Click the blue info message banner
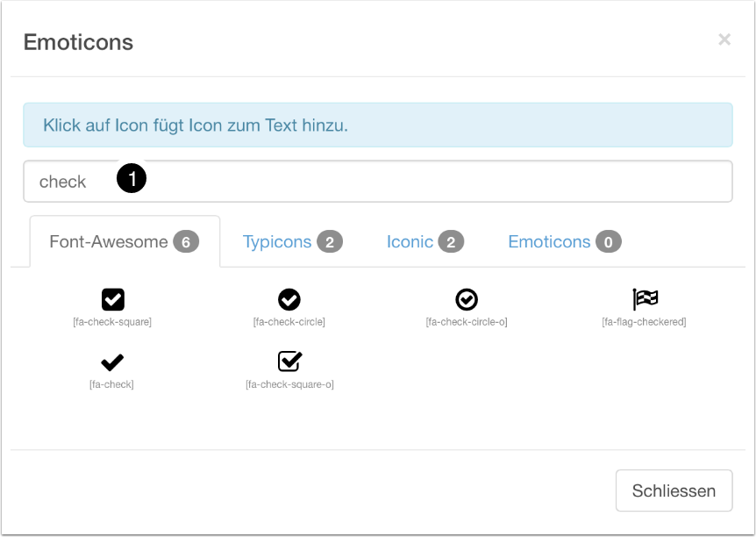756x537 pixels. tap(377, 125)
